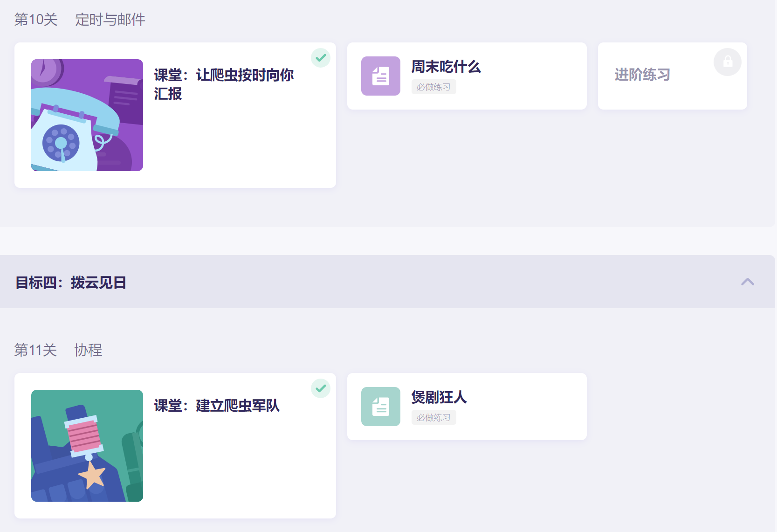This screenshot has height=532, width=777.
Task: Click the 定时与邮件 level title text
Action: 110,20
